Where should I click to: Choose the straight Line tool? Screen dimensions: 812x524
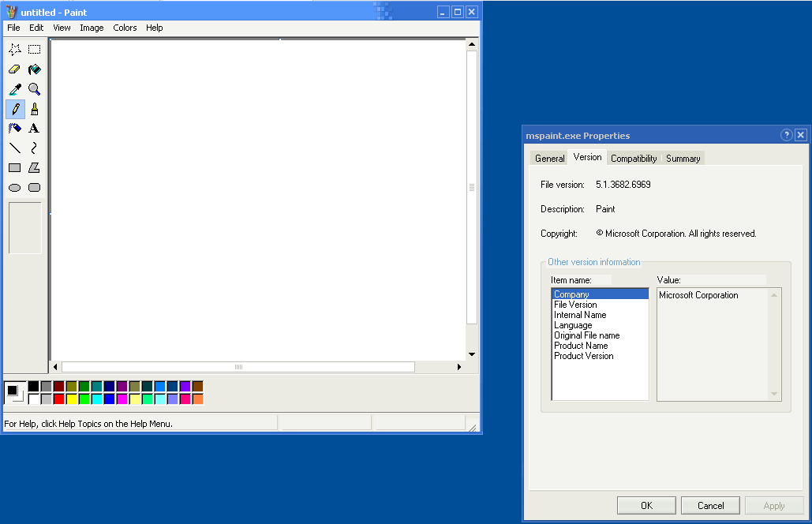point(15,148)
